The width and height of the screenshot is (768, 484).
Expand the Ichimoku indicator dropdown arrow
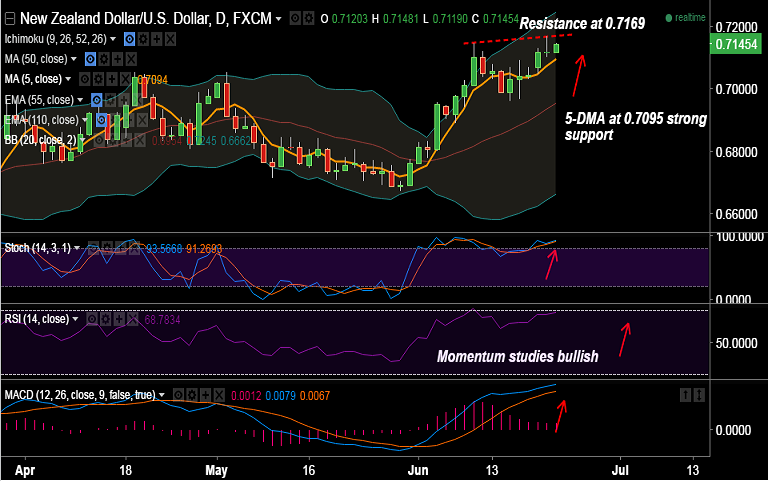(113, 39)
